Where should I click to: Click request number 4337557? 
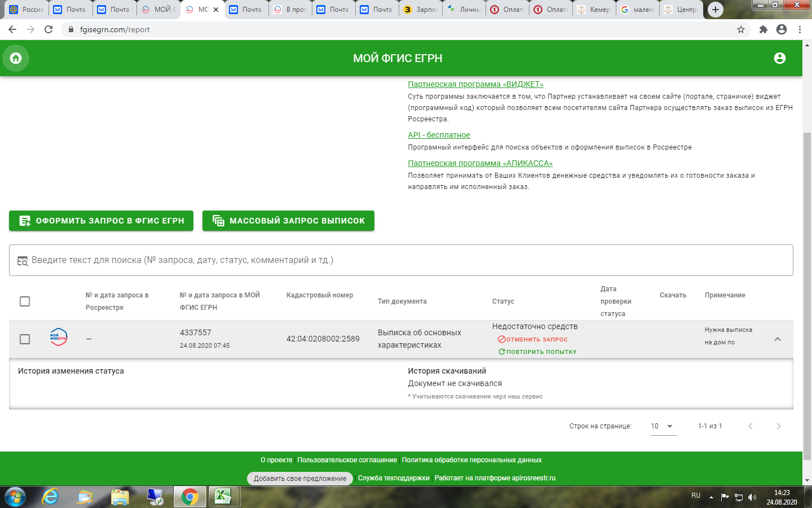coord(196,333)
